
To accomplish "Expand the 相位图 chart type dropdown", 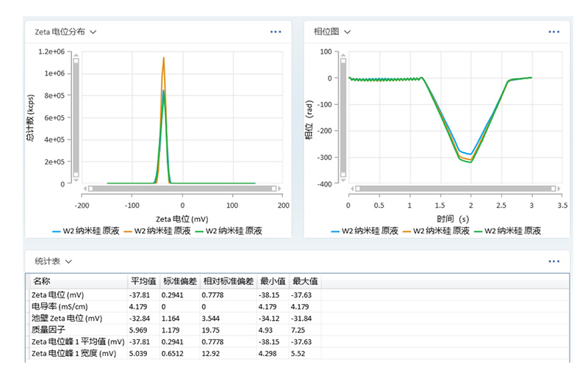I will 348,32.
